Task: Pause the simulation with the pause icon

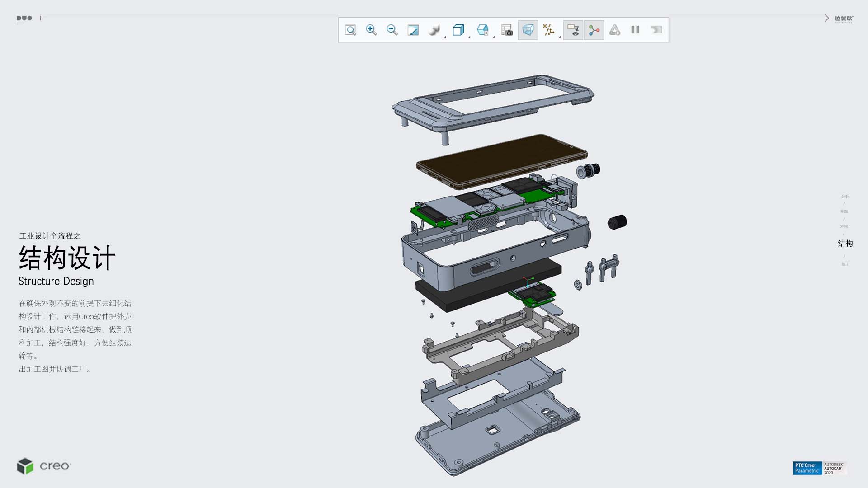Action: 635,30
